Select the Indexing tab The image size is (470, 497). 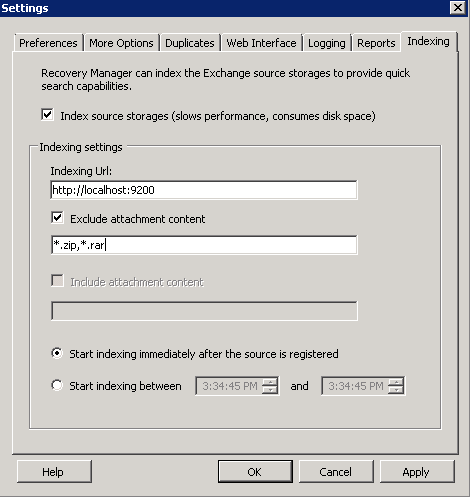pos(428,41)
